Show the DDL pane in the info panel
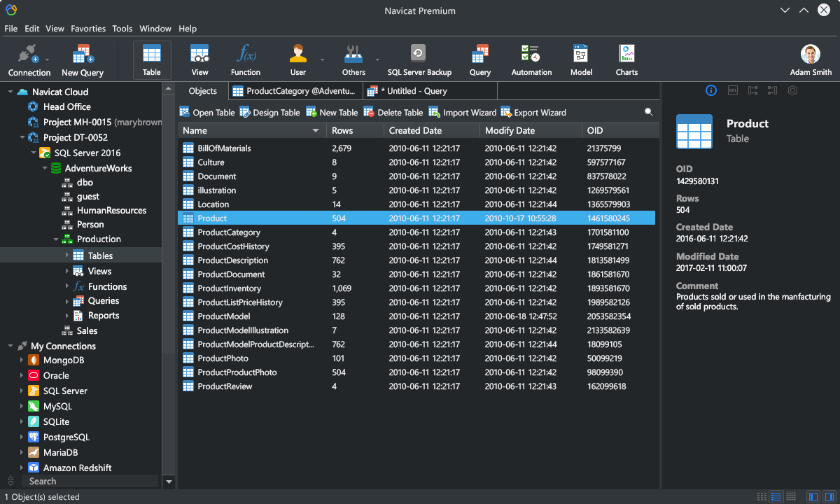Image resolution: width=840 pixels, height=504 pixels. point(732,90)
